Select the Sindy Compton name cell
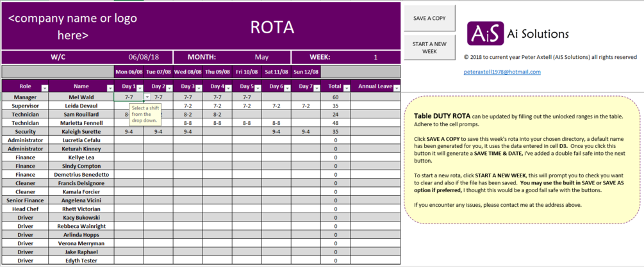The height and width of the screenshot is (267, 644). pyautogui.click(x=81, y=166)
